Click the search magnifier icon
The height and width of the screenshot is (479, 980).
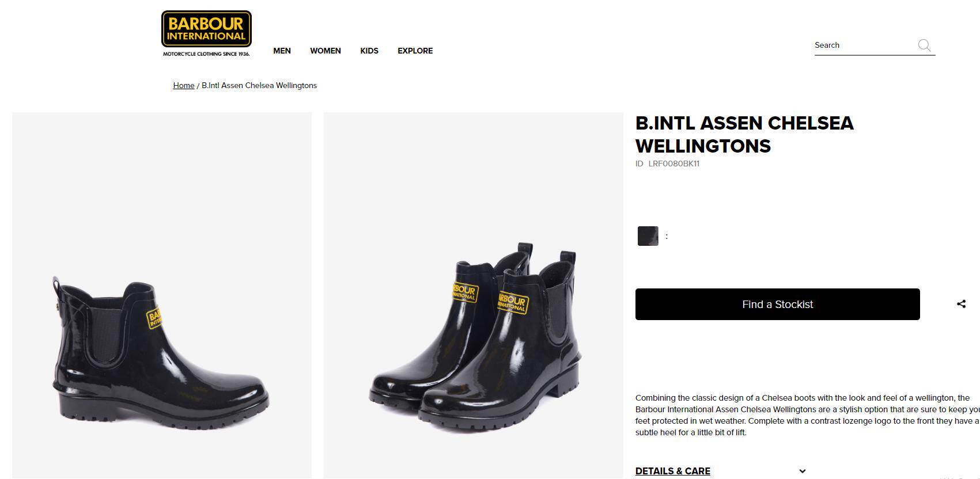point(924,45)
